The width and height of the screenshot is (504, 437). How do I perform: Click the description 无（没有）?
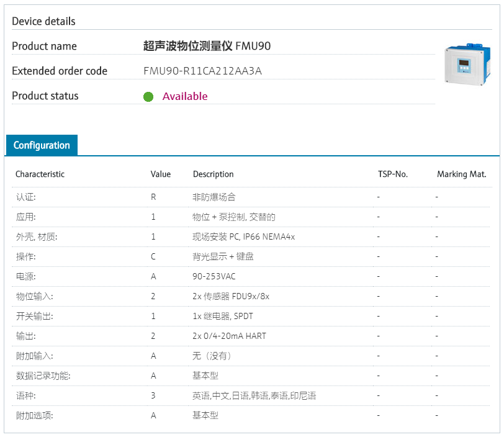click(x=212, y=356)
